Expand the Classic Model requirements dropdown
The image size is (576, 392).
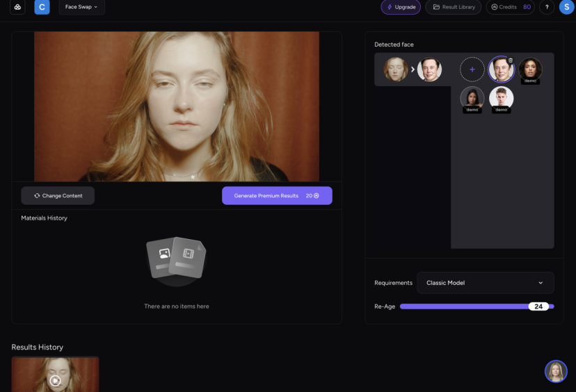[x=486, y=283]
